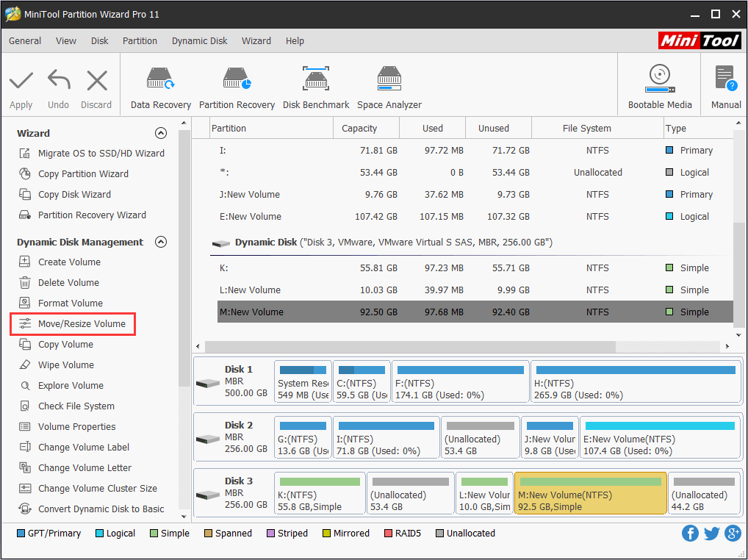The image size is (748, 560).
Task: Choose Delete Volume in sidebar
Action: click(x=60, y=282)
